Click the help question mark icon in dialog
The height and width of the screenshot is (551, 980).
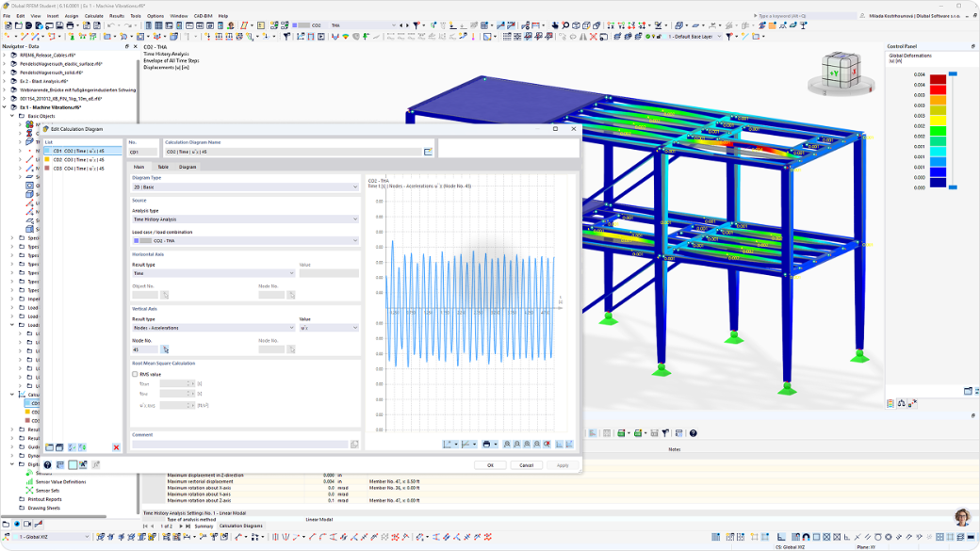[x=47, y=464]
